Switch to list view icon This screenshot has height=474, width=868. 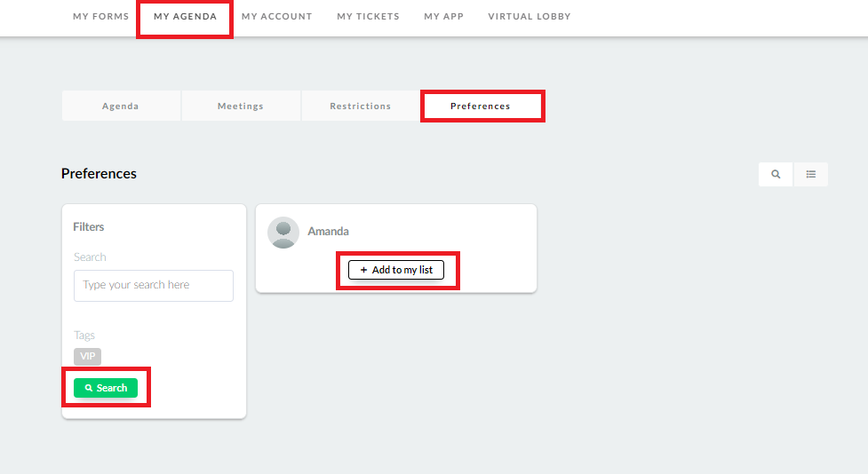(x=811, y=174)
